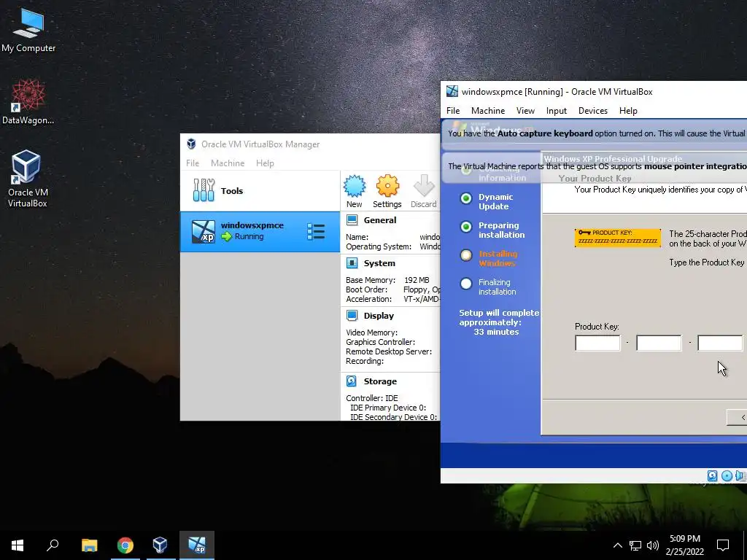Click the General section icon
747x560 pixels.
[x=352, y=220]
